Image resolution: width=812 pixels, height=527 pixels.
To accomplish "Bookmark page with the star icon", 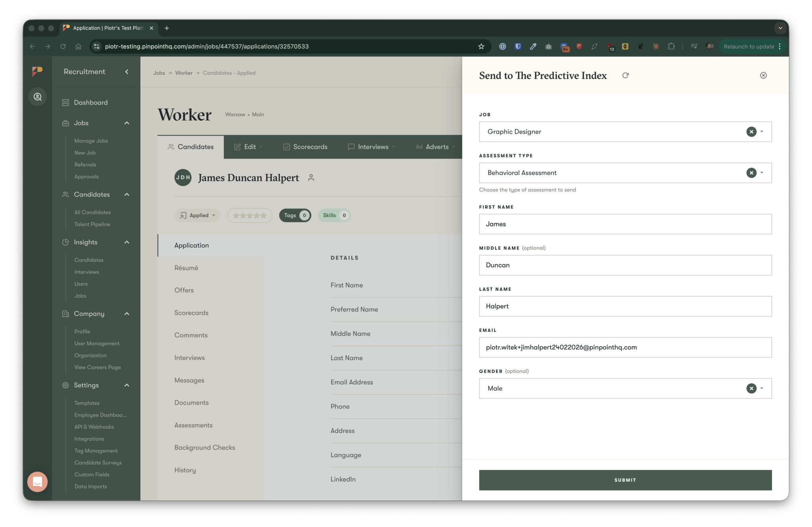I will click(x=481, y=46).
